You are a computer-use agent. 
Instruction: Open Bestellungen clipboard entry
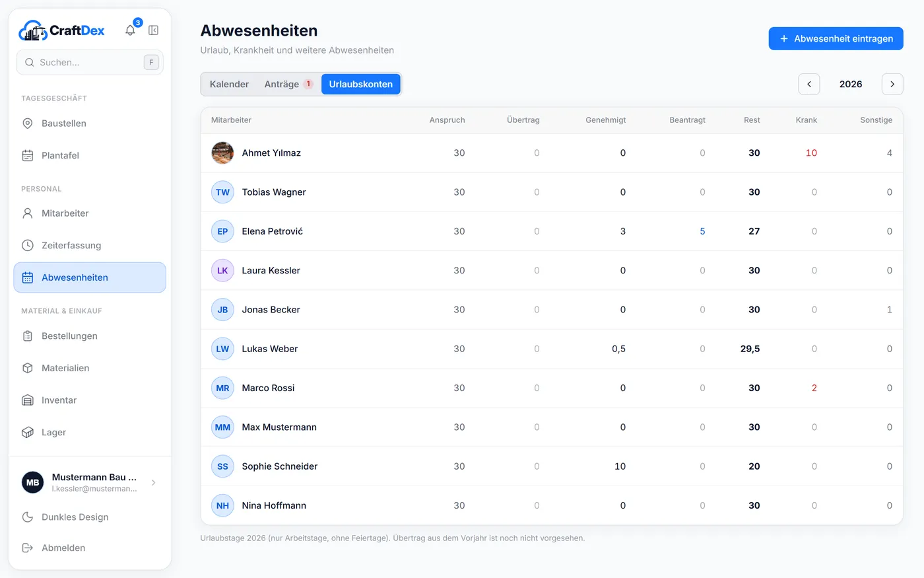[90, 336]
